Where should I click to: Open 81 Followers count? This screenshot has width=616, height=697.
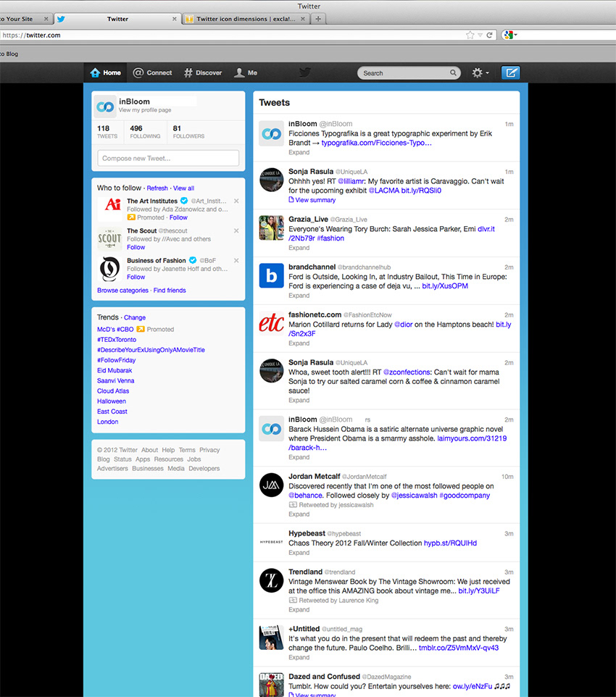tap(188, 132)
